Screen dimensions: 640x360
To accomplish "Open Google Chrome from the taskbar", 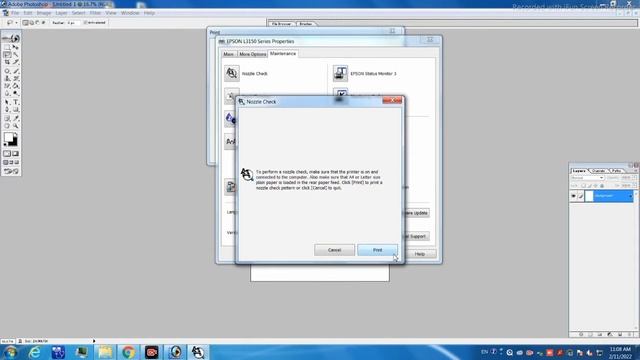I will [128, 352].
